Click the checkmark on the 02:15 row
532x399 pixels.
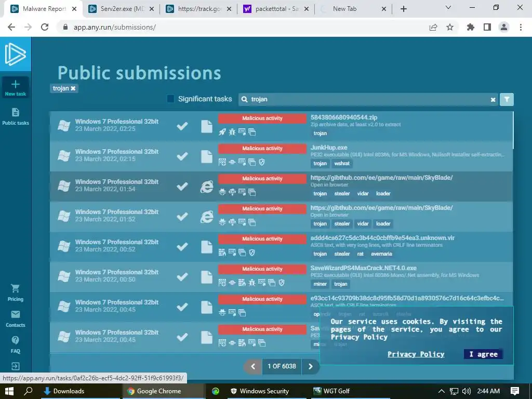coord(182,156)
